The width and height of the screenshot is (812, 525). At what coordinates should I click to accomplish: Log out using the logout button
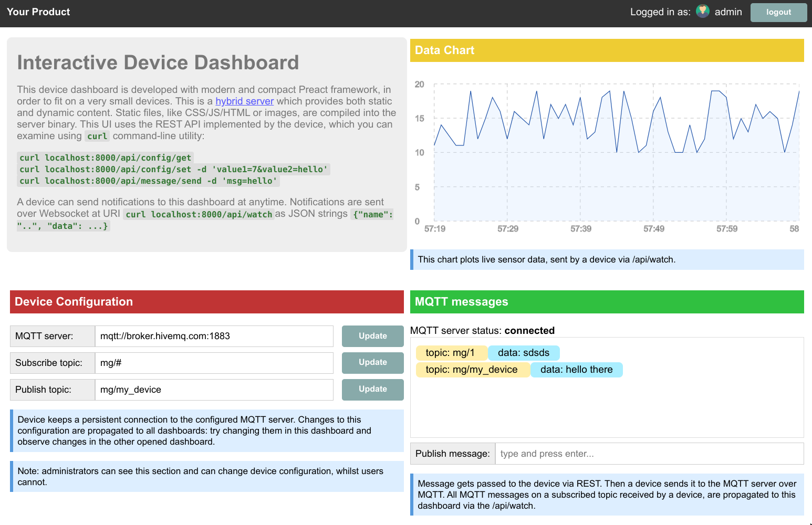coord(778,12)
